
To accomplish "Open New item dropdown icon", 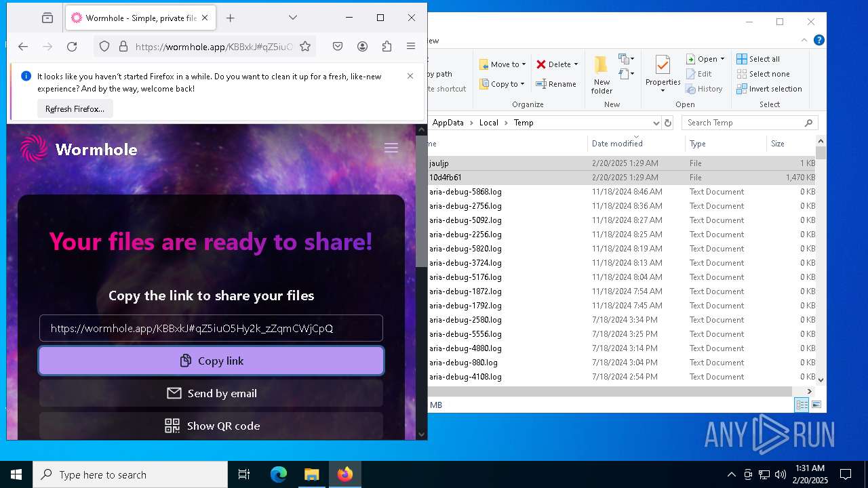I will (626, 59).
